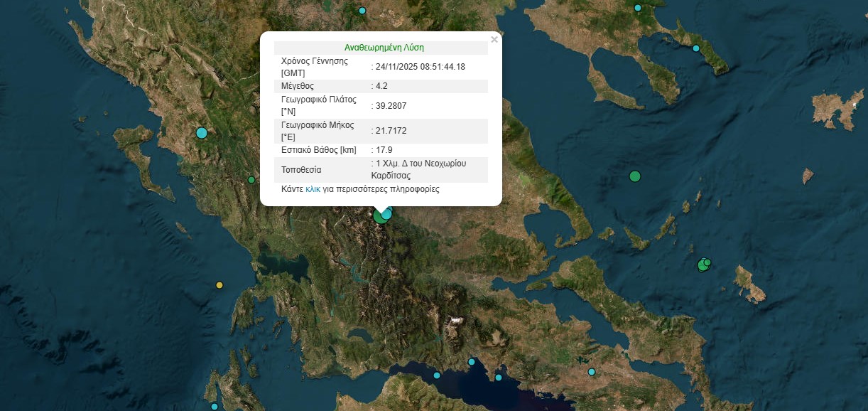Select the small marker at the top of the map
The height and width of the screenshot is (411, 868).
(362, 11)
